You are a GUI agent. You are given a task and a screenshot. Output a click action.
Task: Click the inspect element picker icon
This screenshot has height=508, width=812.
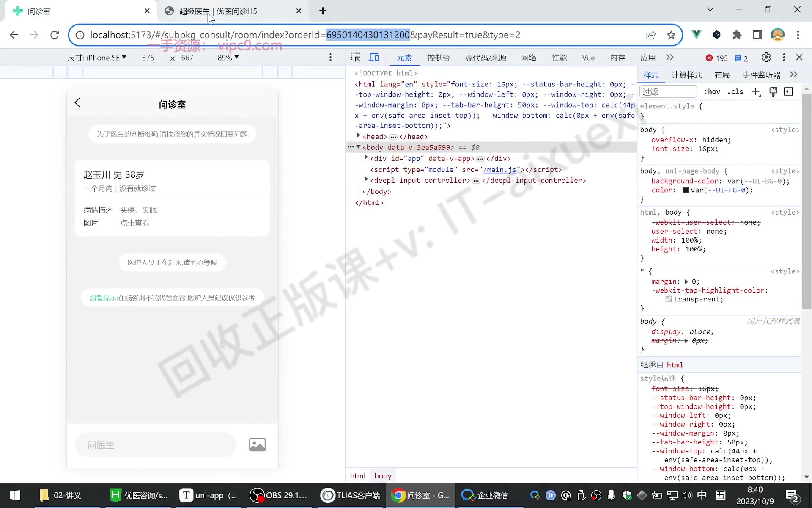(356, 58)
